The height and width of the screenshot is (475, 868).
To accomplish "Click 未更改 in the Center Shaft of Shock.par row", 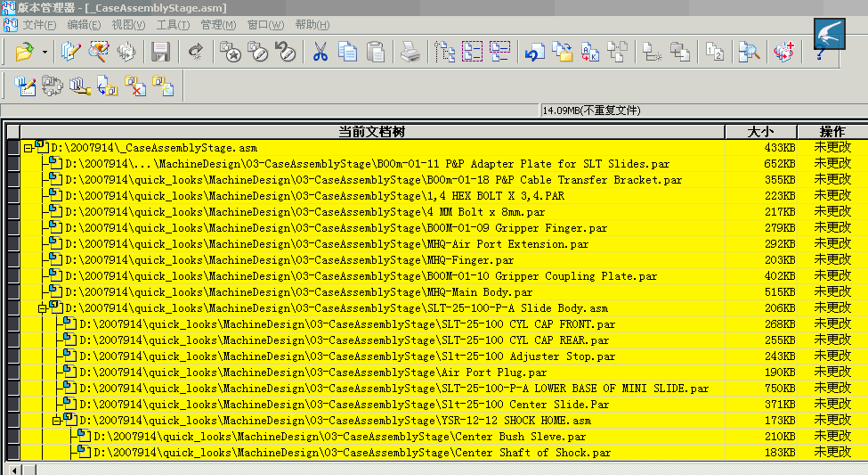I will point(832,453).
